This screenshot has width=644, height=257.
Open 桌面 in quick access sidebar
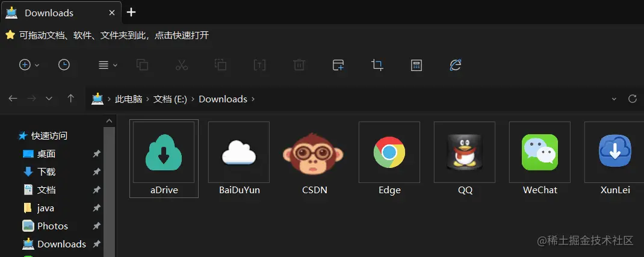point(46,153)
